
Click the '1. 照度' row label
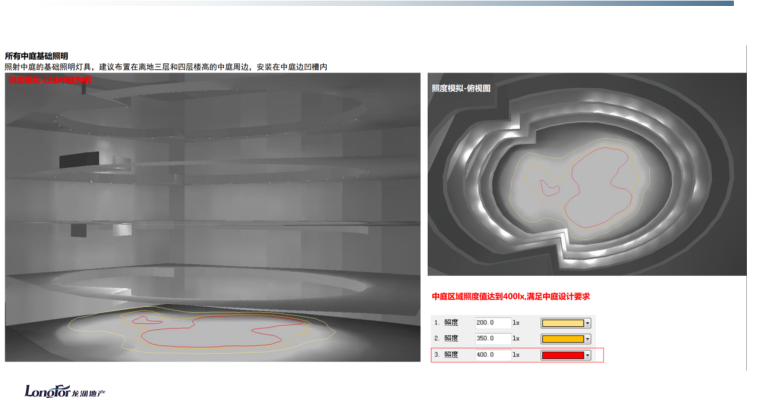[446, 322]
